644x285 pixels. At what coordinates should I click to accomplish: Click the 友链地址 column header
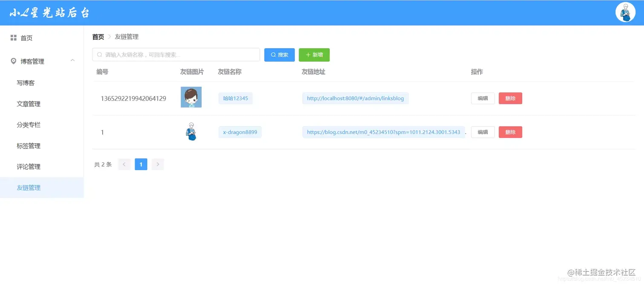pos(313,72)
